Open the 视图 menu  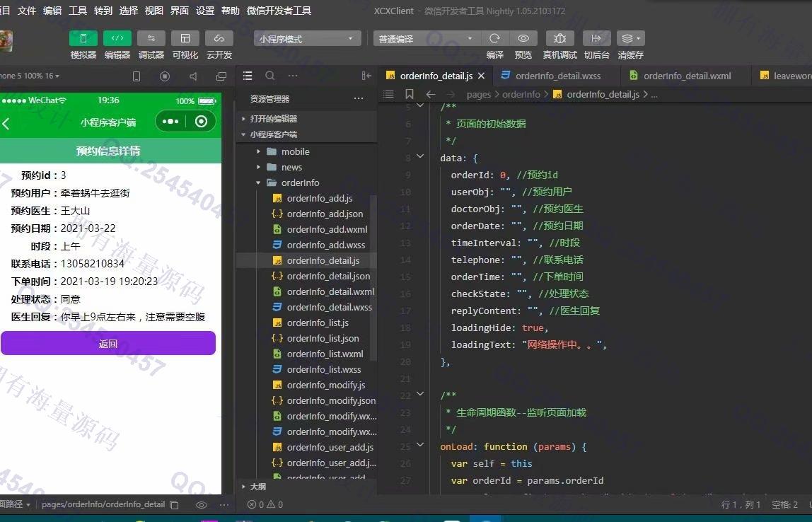click(x=153, y=11)
